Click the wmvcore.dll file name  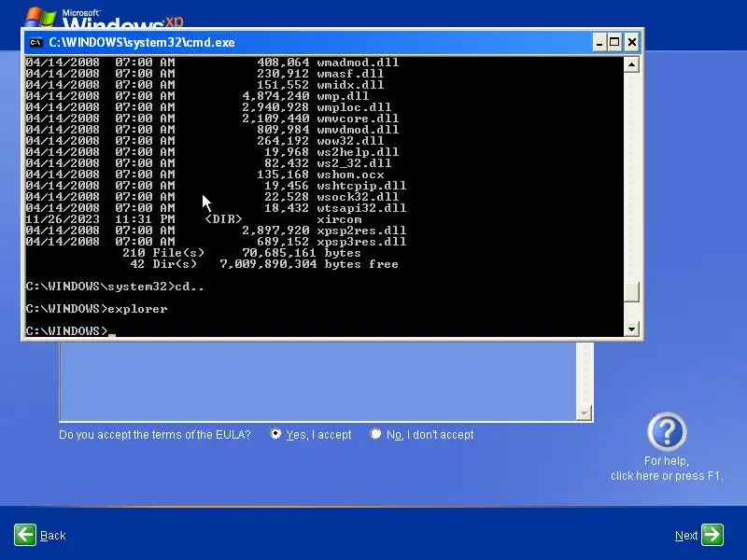(358, 119)
